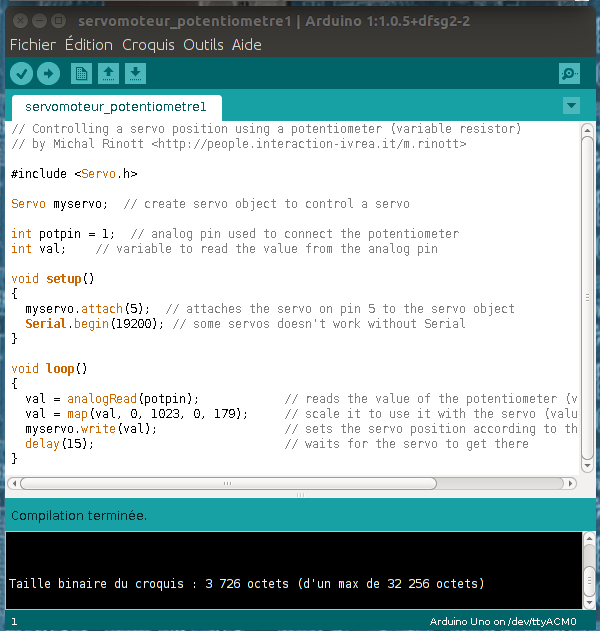Place cursor on the #include <Servo.h> line

coord(75,174)
